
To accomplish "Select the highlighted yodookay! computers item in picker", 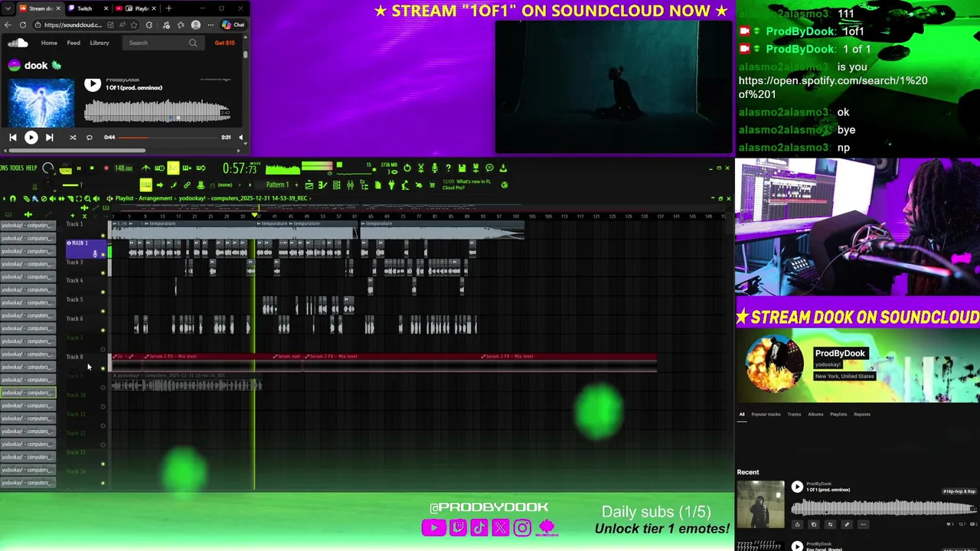I will point(28,393).
